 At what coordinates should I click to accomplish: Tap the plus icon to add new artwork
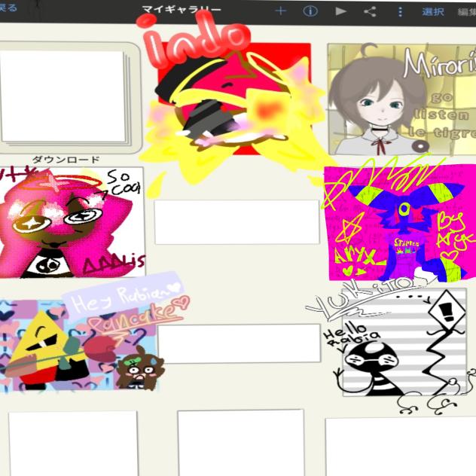280,11
